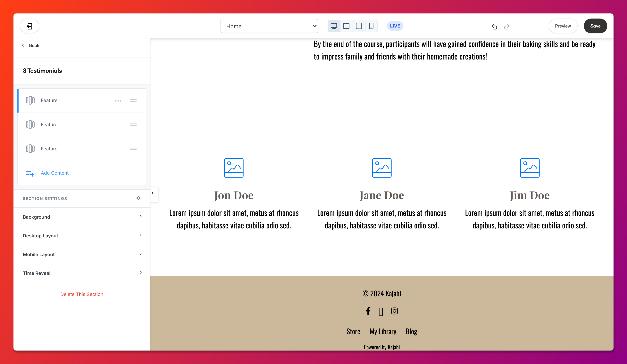Click the Instagram footer icon
Viewport: 627px width, 364px height.
coord(394,311)
